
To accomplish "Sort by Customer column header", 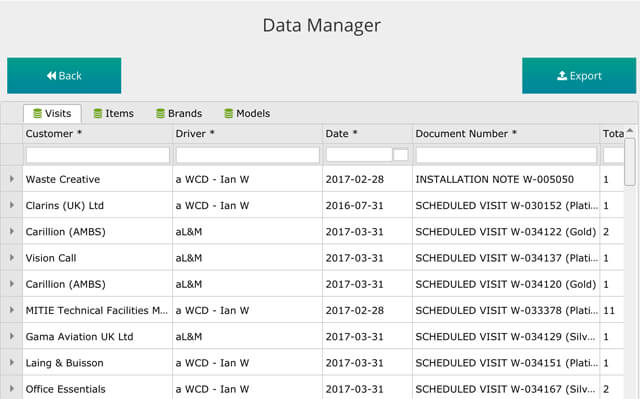I will [98, 134].
